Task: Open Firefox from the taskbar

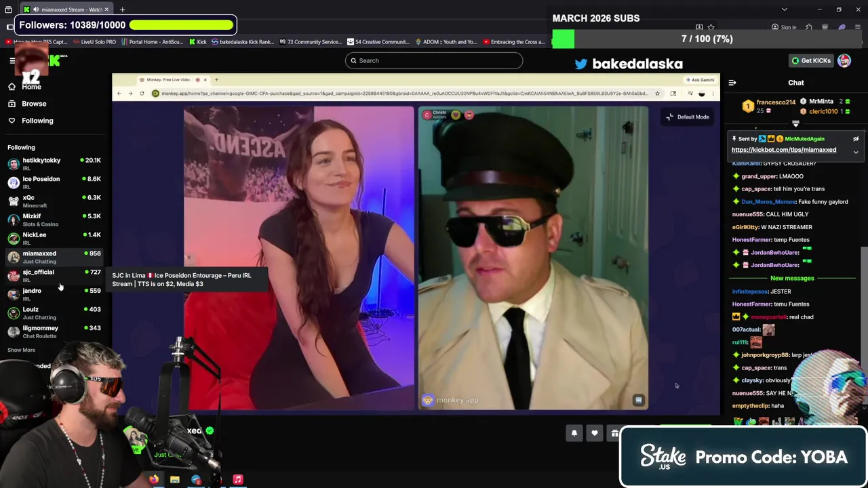Action: click(154, 480)
